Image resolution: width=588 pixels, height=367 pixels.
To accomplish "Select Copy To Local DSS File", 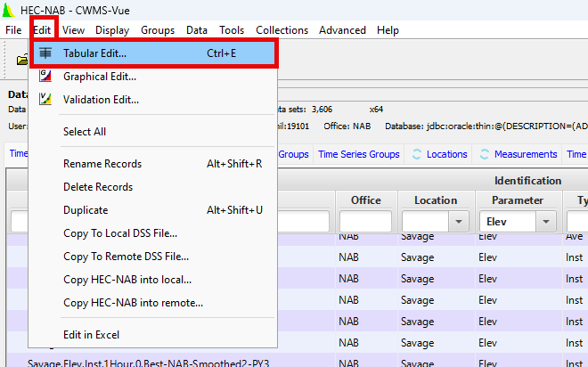I will pos(120,233).
